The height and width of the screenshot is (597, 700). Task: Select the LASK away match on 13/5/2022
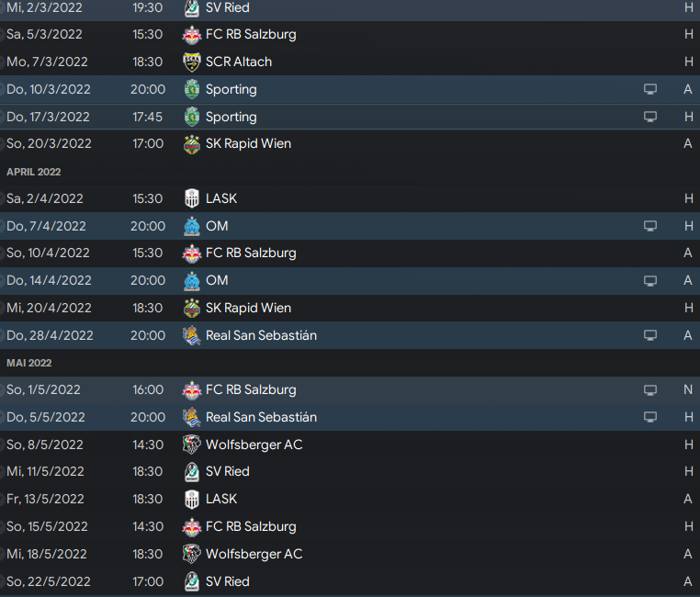350,499
